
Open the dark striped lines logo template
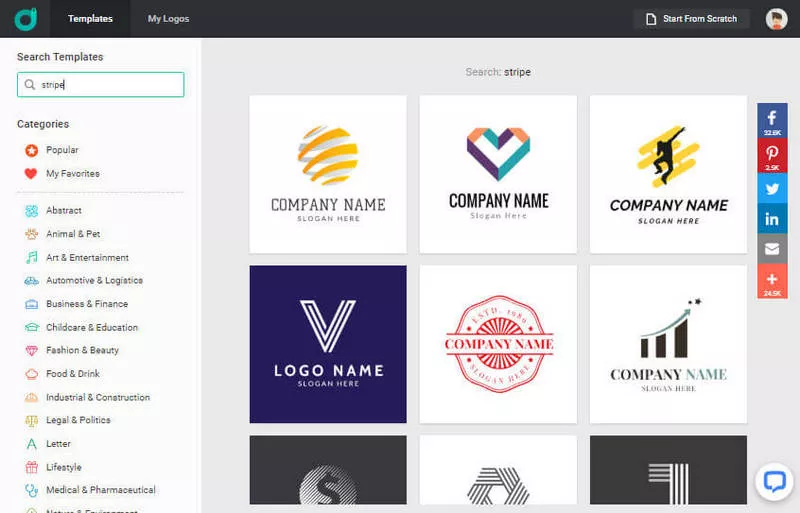coord(668,470)
